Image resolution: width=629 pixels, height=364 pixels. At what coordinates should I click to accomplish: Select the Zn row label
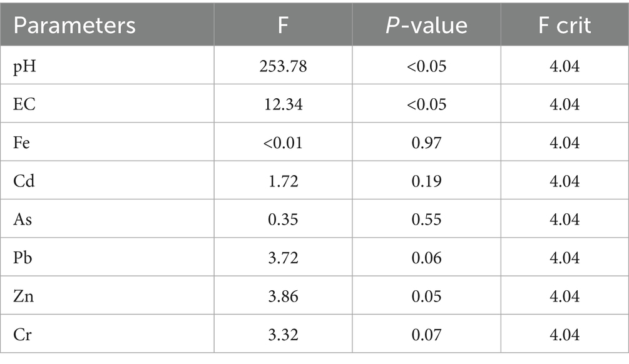click(24, 296)
